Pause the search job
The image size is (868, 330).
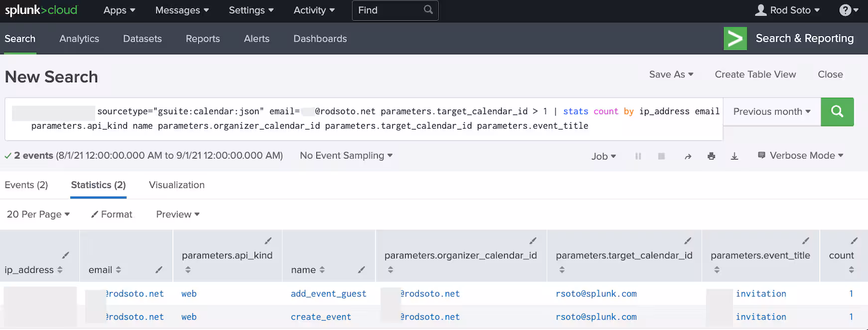(x=638, y=156)
